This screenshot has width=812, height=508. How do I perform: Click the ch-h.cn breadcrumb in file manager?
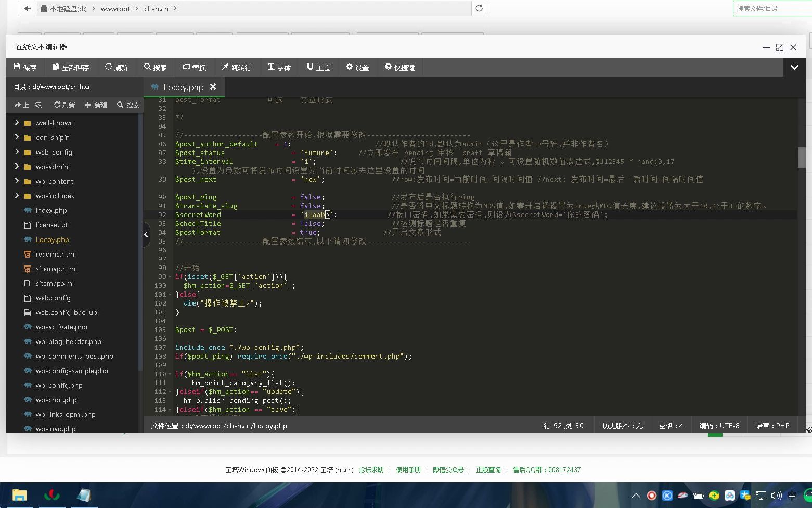pyautogui.click(x=156, y=9)
